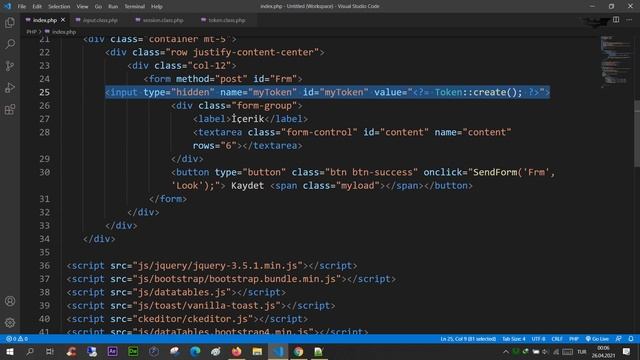Click line number 30 in the gutter

click(x=44, y=172)
